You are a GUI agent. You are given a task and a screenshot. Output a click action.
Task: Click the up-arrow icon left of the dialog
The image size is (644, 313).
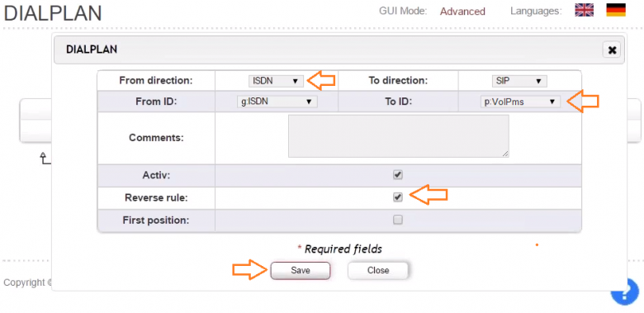[x=45, y=158]
